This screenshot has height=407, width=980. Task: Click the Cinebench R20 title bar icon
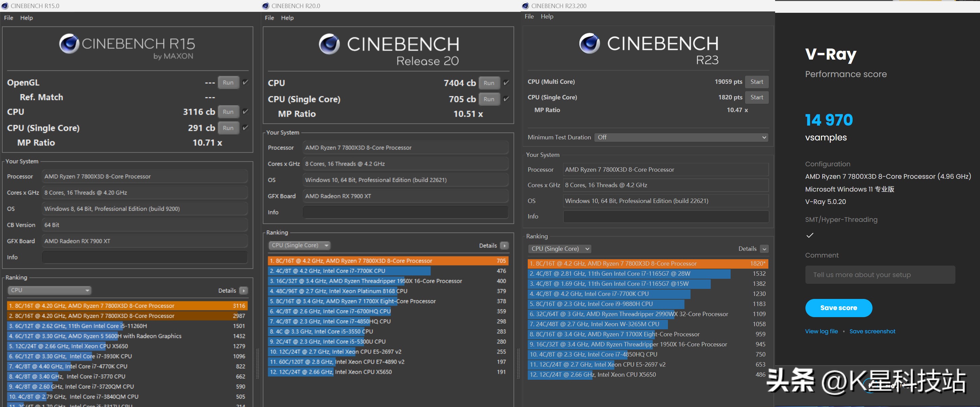(266, 6)
